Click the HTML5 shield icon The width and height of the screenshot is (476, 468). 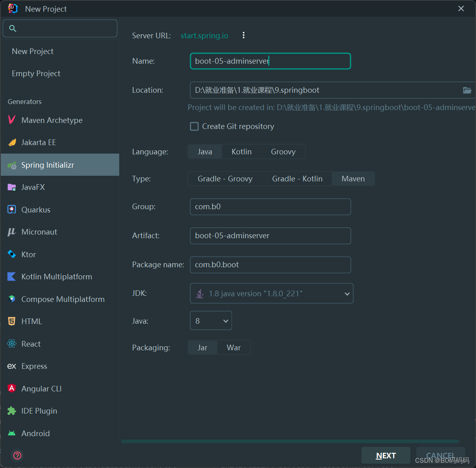coord(12,321)
